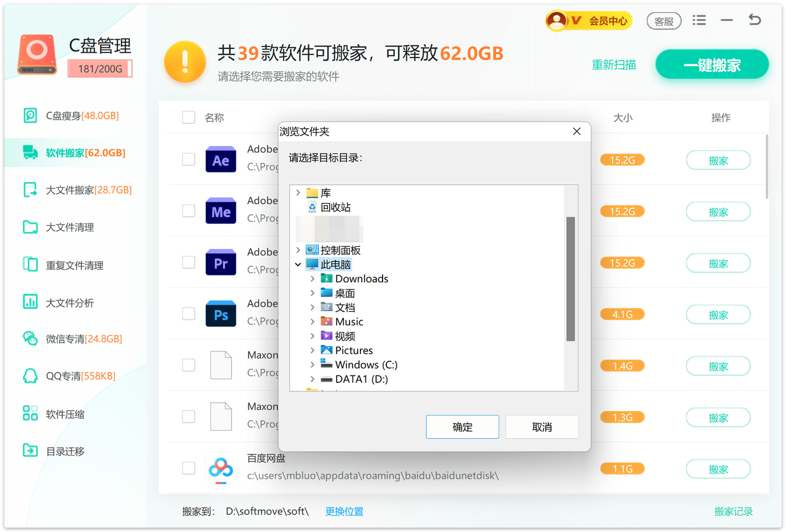Click the folder tree vertical scrollbar
786x532 pixels.
(x=570, y=278)
